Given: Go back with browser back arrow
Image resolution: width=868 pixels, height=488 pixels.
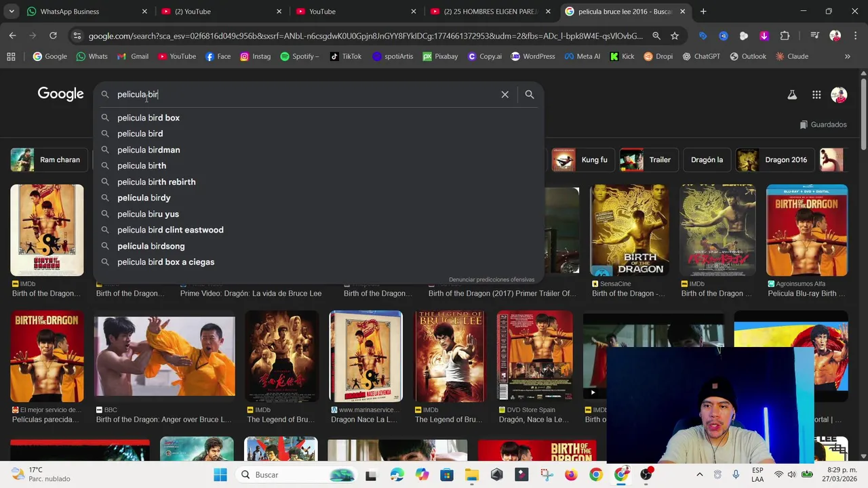Looking at the screenshot, I should tap(13, 35).
